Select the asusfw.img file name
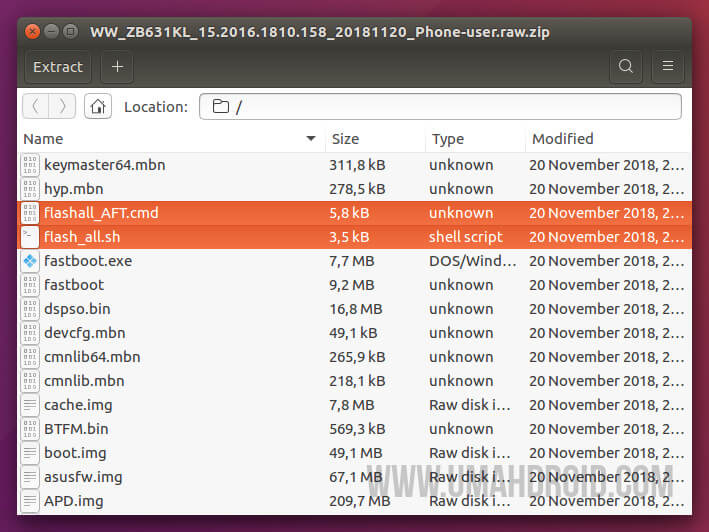 (x=83, y=476)
